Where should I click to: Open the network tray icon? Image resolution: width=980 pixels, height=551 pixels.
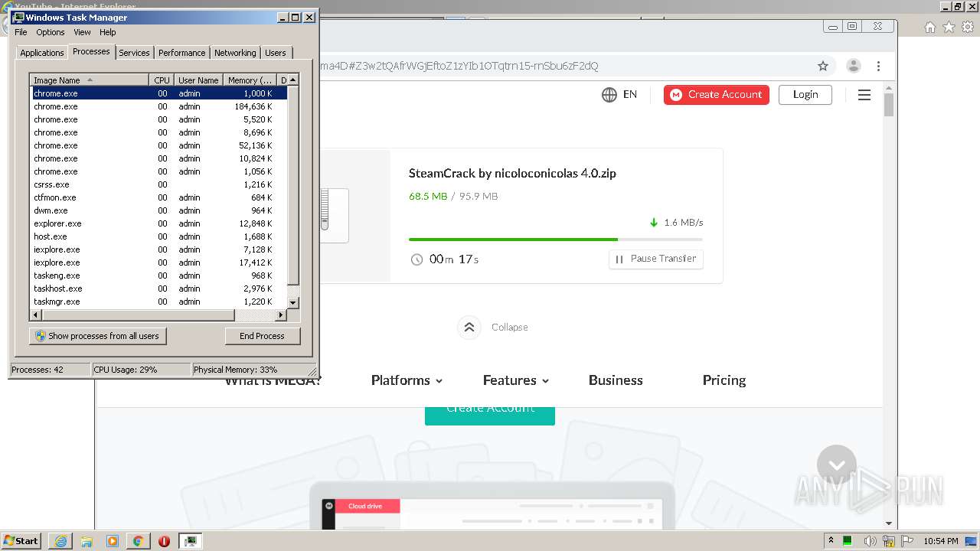pos(888,541)
